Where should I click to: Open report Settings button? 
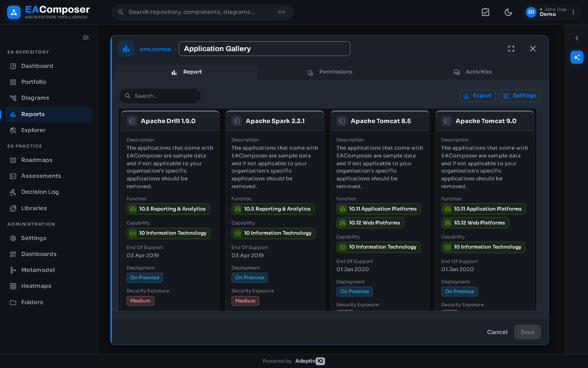pos(519,96)
